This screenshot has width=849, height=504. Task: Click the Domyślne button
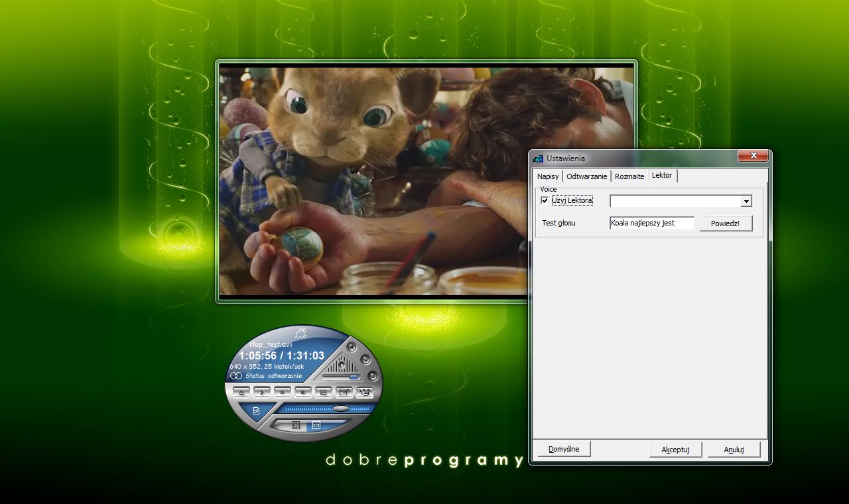point(564,449)
